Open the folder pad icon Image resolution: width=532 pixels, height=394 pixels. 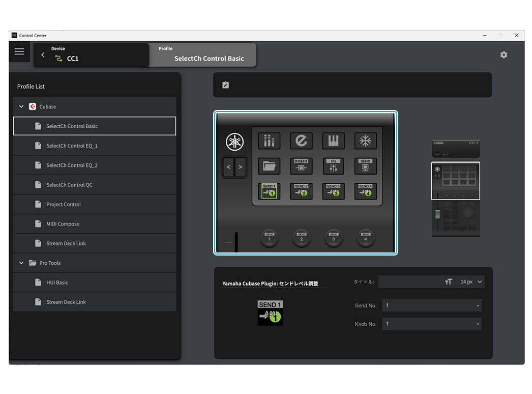tap(269, 166)
